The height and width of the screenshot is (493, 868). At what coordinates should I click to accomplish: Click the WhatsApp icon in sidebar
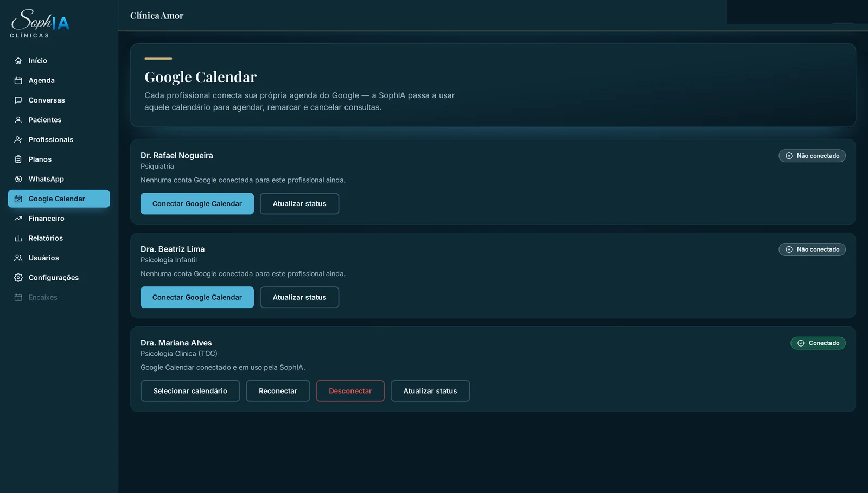(18, 179)
